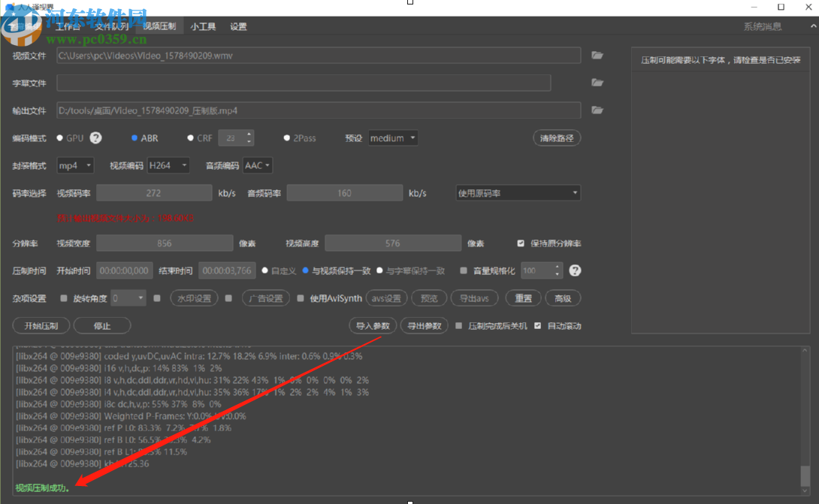Click the browse folder icon for 视频文件
Image resolution: width=819 pixels, height=504 pixels.
point(597,56)
